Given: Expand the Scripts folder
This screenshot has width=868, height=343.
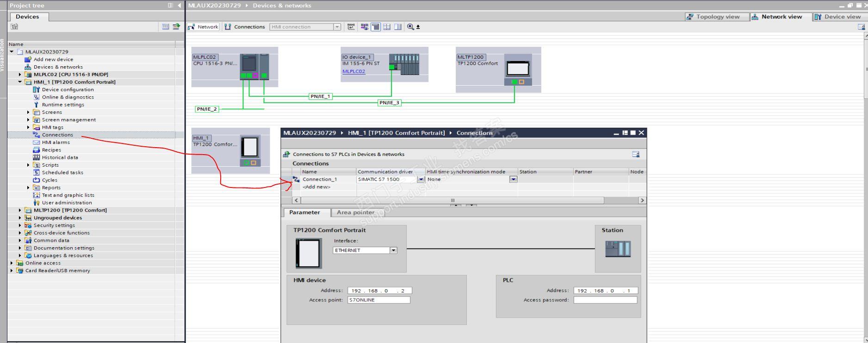Looking at the screenshot, I should click(x=28, y=165).
